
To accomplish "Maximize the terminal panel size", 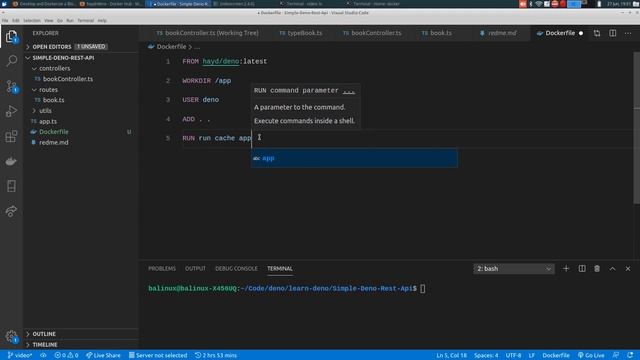I will coord(612,269).
